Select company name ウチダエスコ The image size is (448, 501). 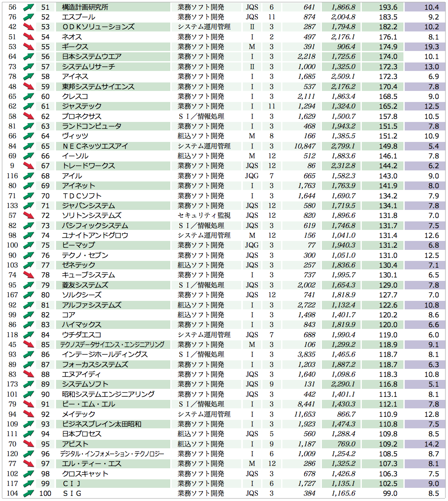82,334
